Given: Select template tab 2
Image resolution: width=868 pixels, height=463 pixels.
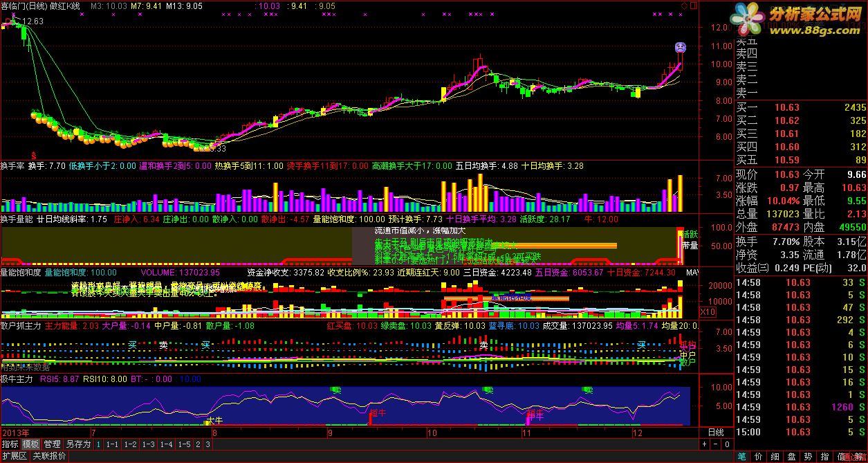Looking at the screenshot, I should 198,444.
